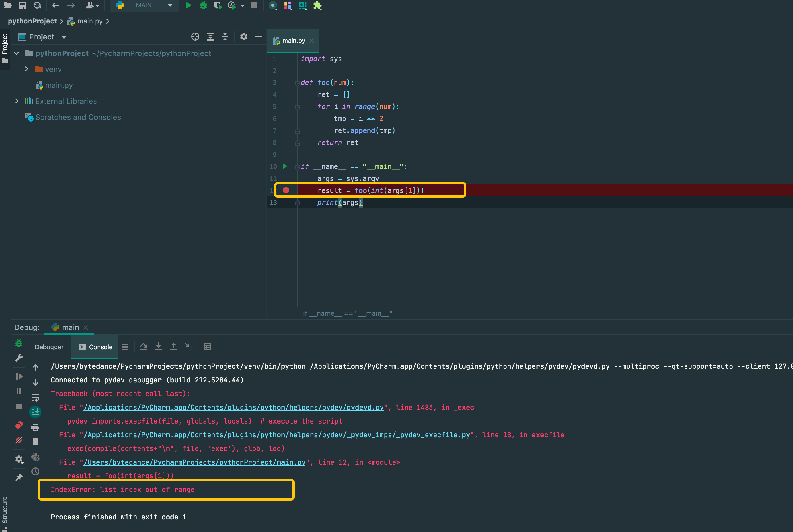The height and width of the screenshot is (532, 793).
Task: Open a file with the toolbar folder icon
Action: [8, 5]
